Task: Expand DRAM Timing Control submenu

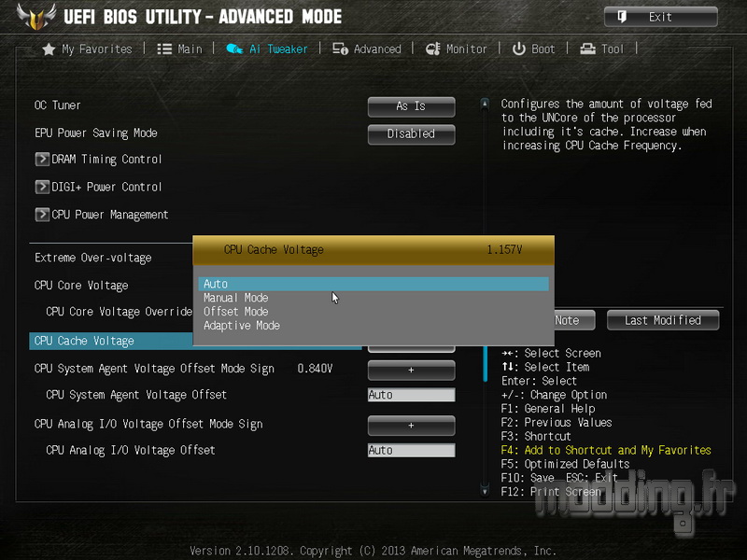Action: pyautogui.click(x=98, y=159)
